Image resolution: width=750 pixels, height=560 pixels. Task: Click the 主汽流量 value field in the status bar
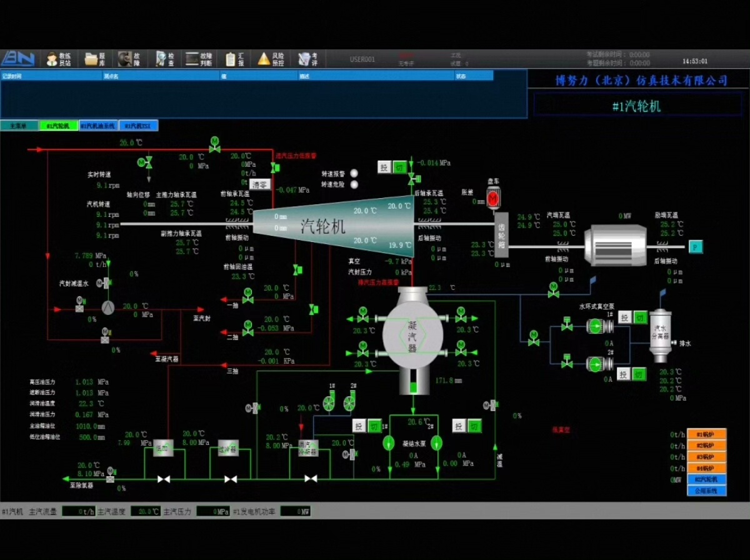click(79, 511)
